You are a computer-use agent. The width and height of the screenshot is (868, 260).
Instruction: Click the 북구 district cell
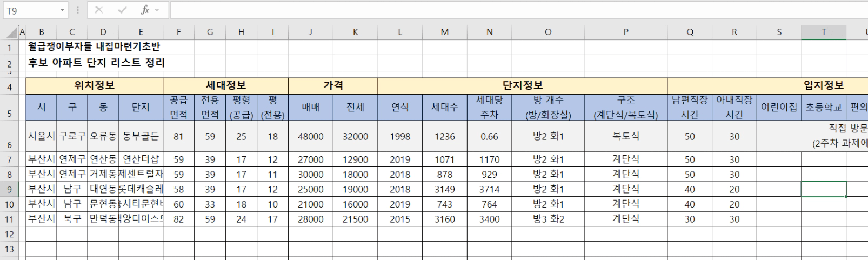point(72,219)
